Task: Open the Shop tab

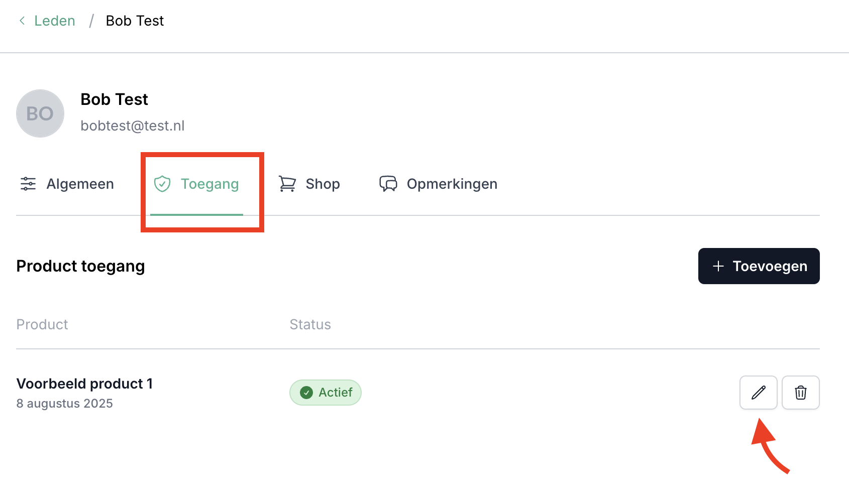Action: point(323,184)
